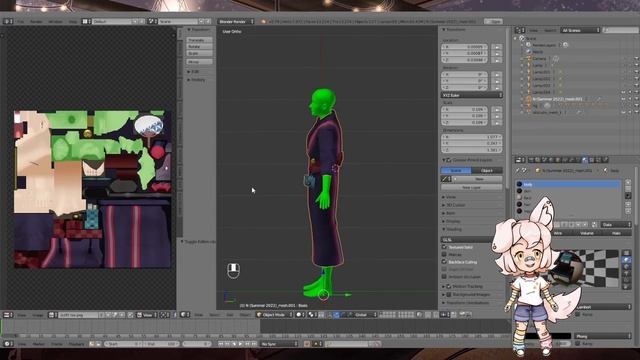Image resolution: width=640 pixels, height=360 pixels.
Task: Open the Scene selector field
Action: click(x=178, y=21)
